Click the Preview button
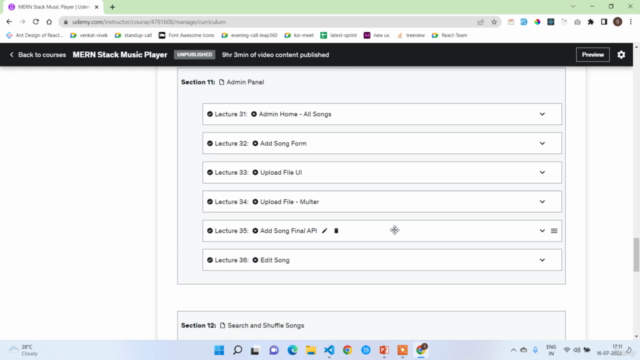Image resolution: width=640 pixels, height=360 pixels. tap(593, 55)
